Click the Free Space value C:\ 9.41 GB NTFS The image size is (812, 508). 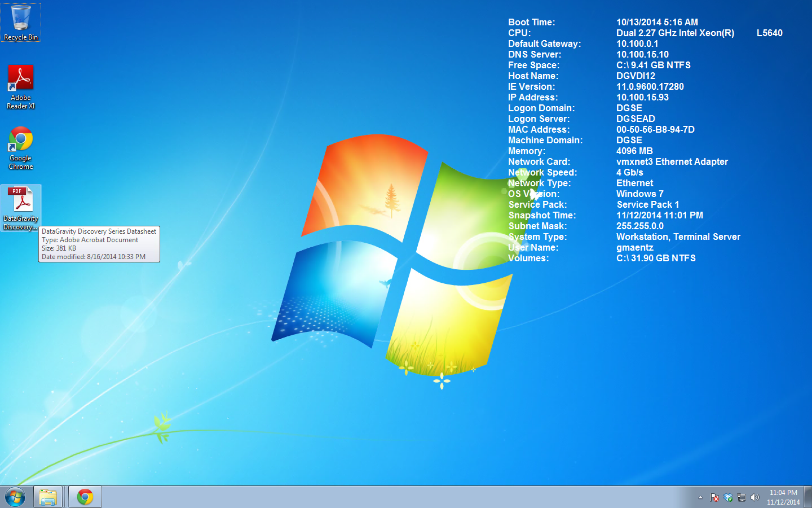click(653, 65)
